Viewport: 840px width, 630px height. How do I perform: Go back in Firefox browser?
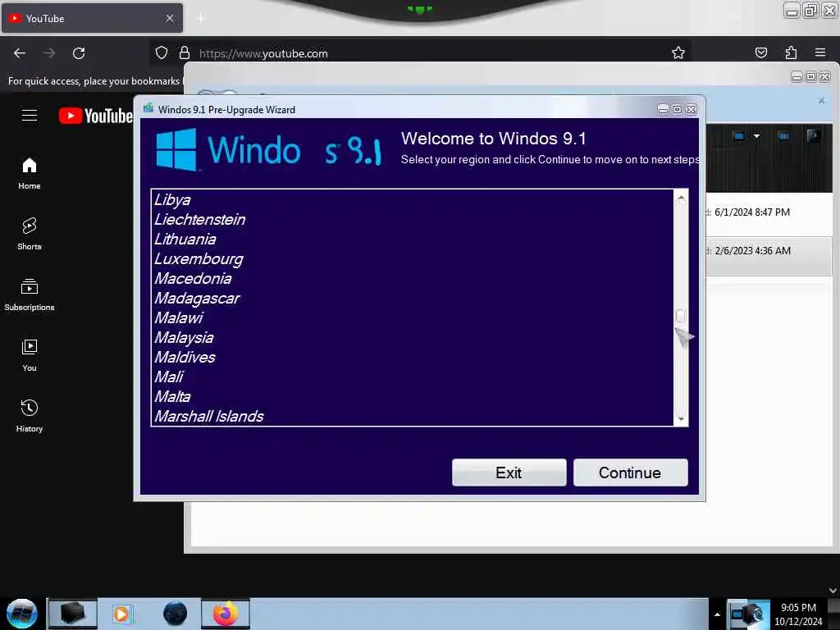click(x=20, y=53)
